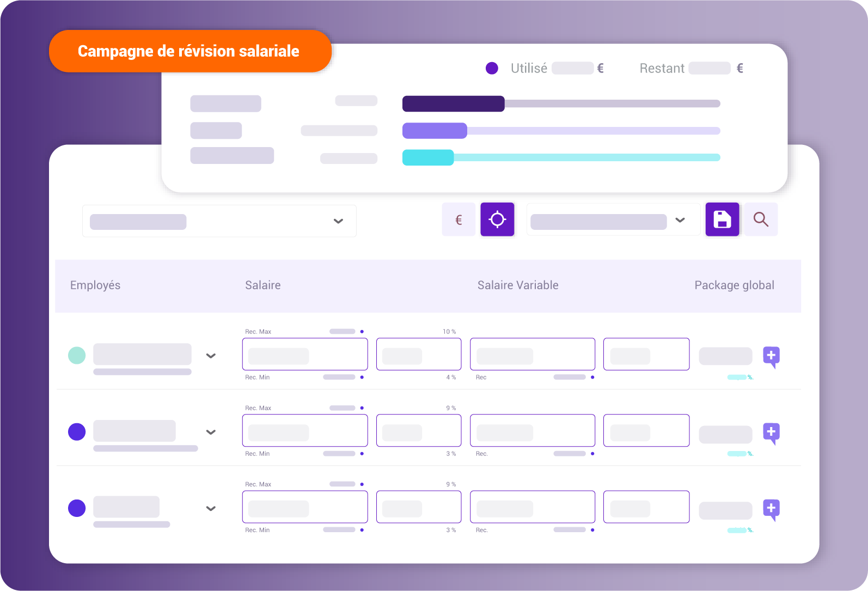Click the green avatar of first employee

tap(77, 356)
